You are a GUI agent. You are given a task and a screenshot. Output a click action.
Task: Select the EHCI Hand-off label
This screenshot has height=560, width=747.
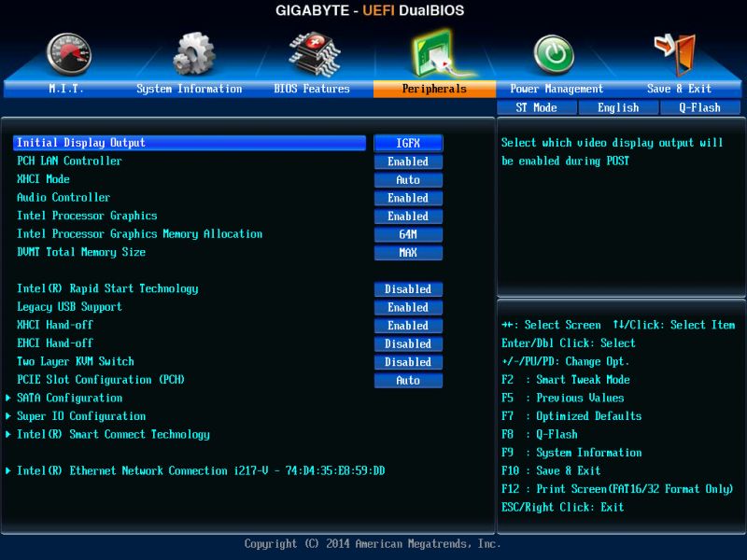[x=55, y=343]
